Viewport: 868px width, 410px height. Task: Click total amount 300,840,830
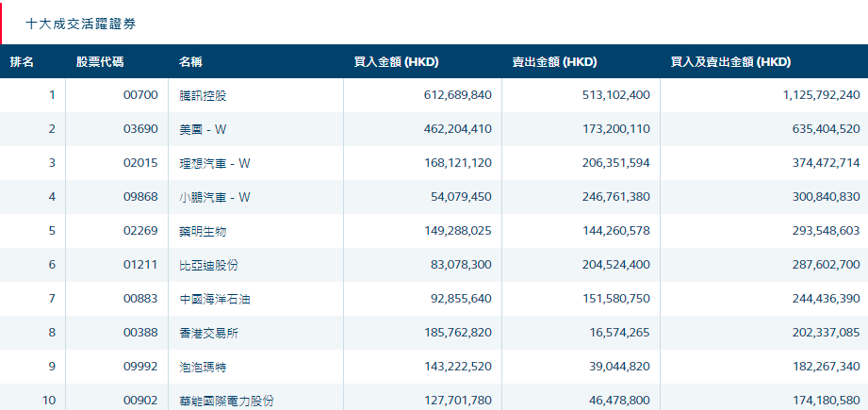(x=827, y=197)
